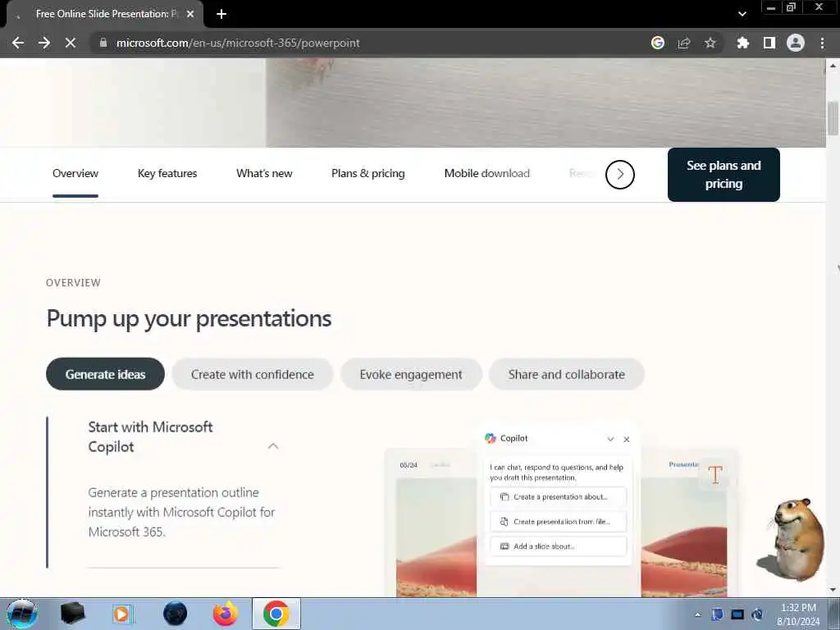The image size is (840, 630).
Task: Click the tray icon next to the clock
Action: (757, 614)
